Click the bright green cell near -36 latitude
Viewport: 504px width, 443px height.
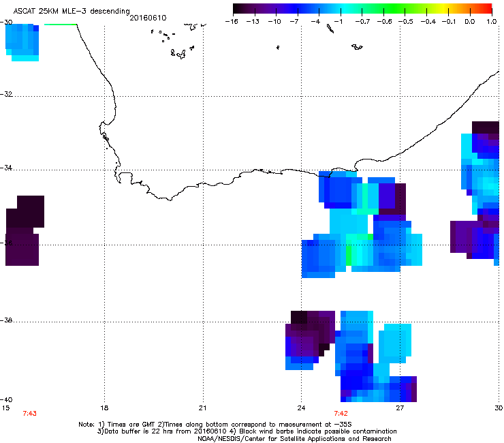[x=349, y=256]
